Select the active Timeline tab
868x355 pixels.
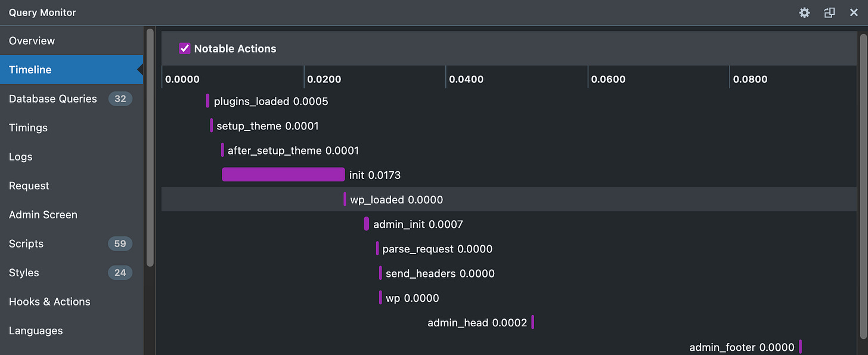coord(29,69)
